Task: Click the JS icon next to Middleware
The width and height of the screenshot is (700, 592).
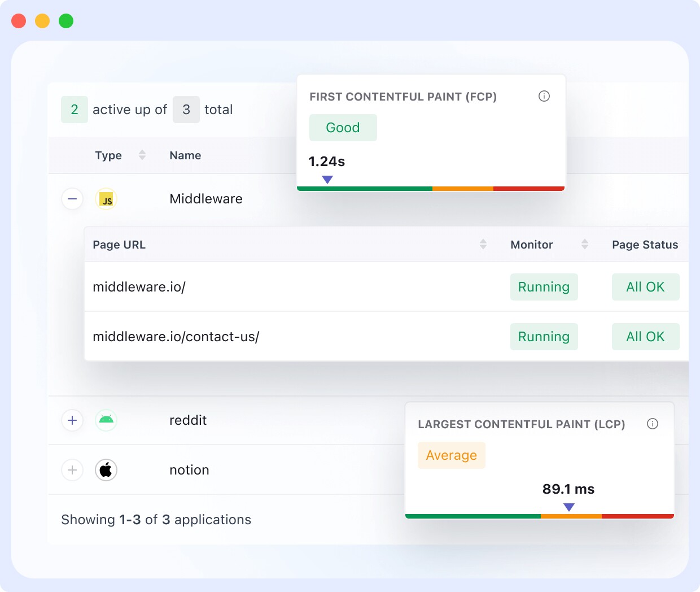Action: pyautogui.click(x=106, y=199)
